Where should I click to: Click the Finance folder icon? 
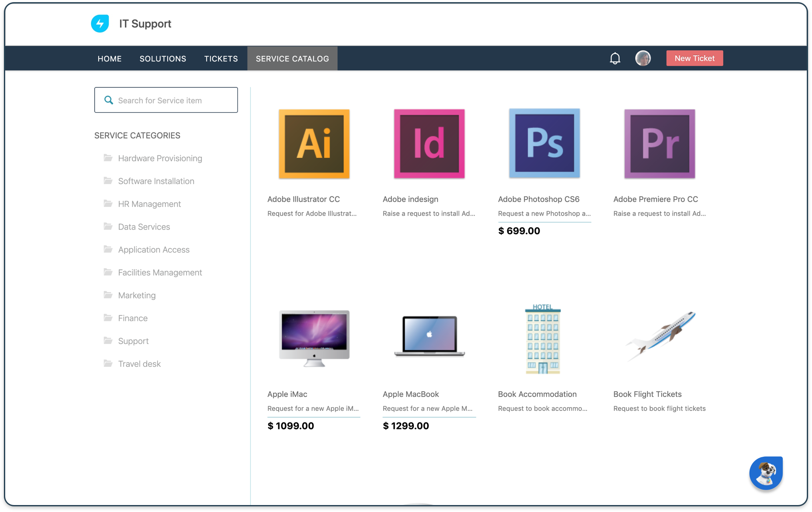click(x=108, y=318)
